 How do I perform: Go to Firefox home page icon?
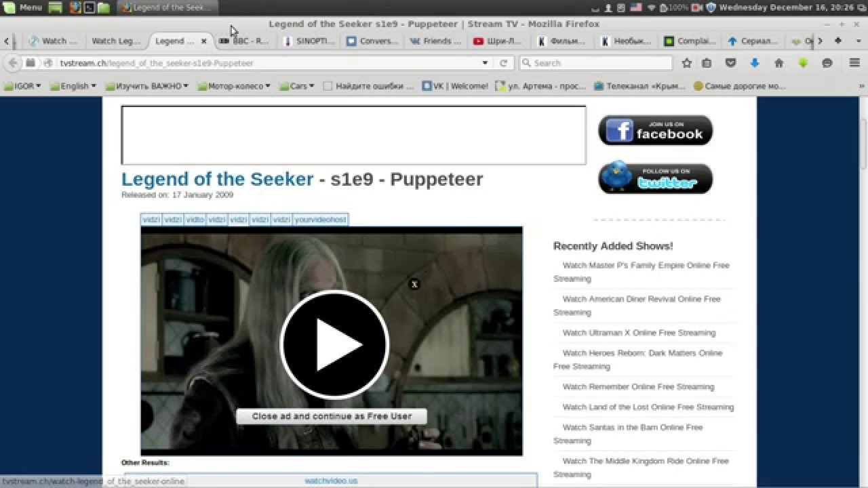pos(778,63)
